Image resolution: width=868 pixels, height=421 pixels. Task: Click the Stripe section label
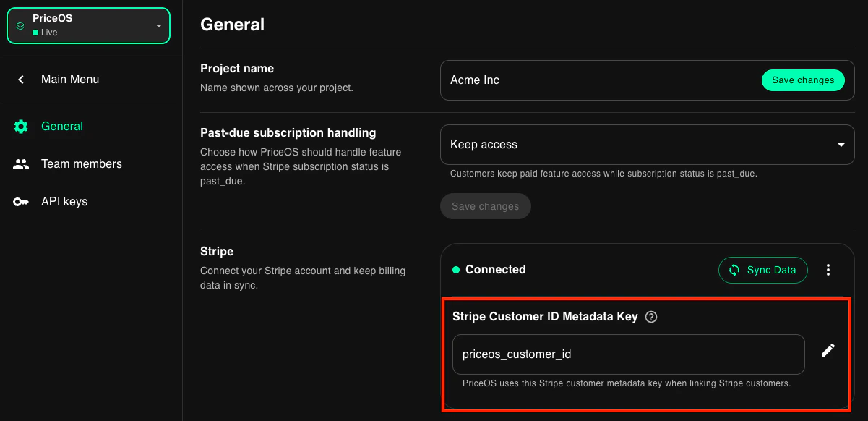click(217, 252)
